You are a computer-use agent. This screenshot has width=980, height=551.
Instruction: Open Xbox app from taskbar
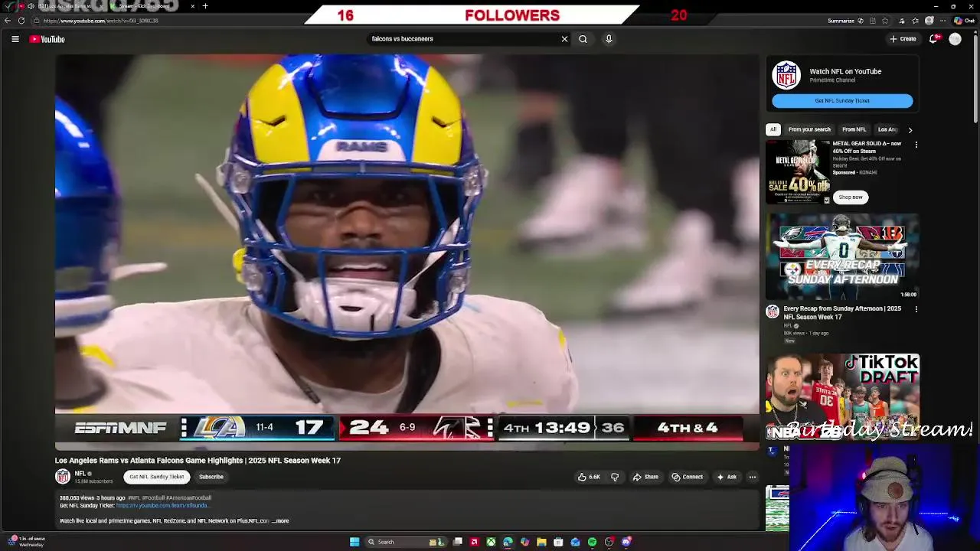[x=491, y=542]
